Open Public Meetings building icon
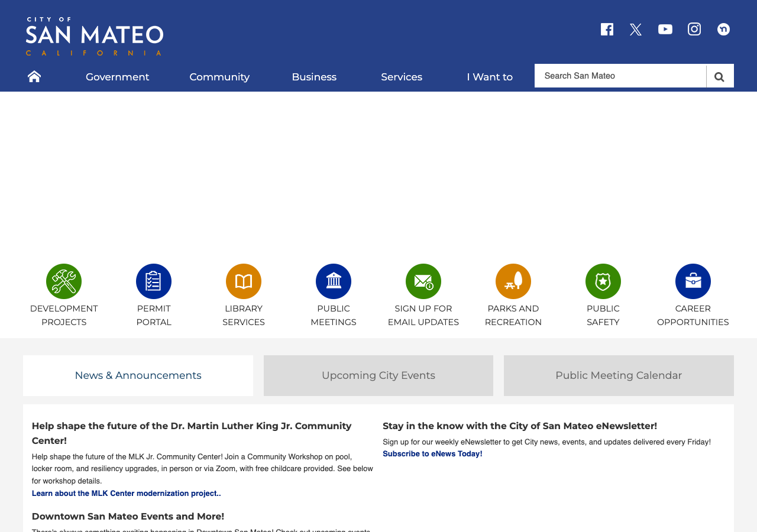 pyautogui.click(x=334, y=281)
